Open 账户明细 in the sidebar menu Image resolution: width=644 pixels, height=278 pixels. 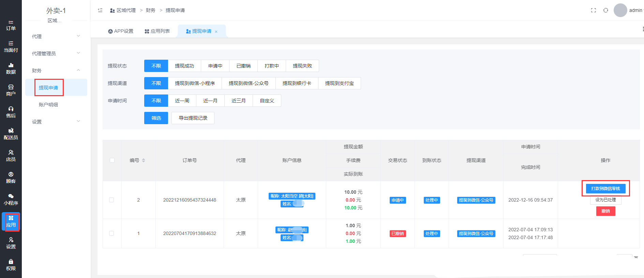(48, 105)
